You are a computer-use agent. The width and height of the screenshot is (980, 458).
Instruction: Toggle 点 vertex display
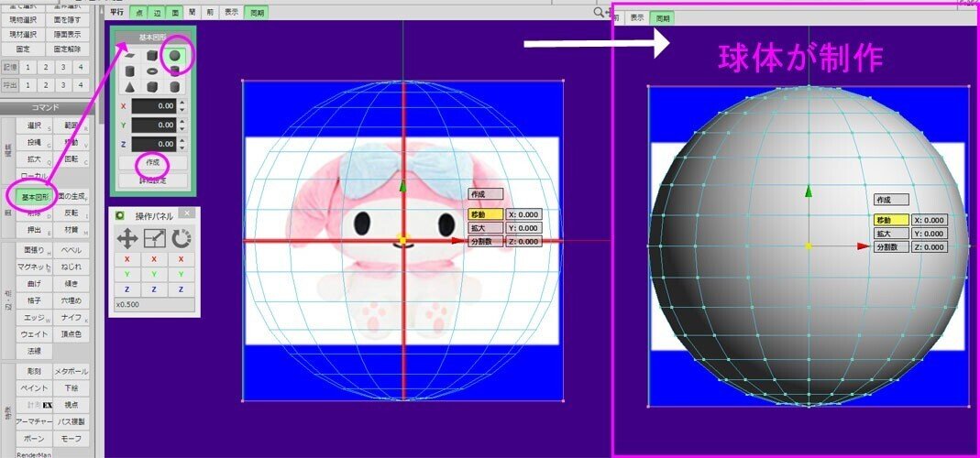[x=138, y=12]
